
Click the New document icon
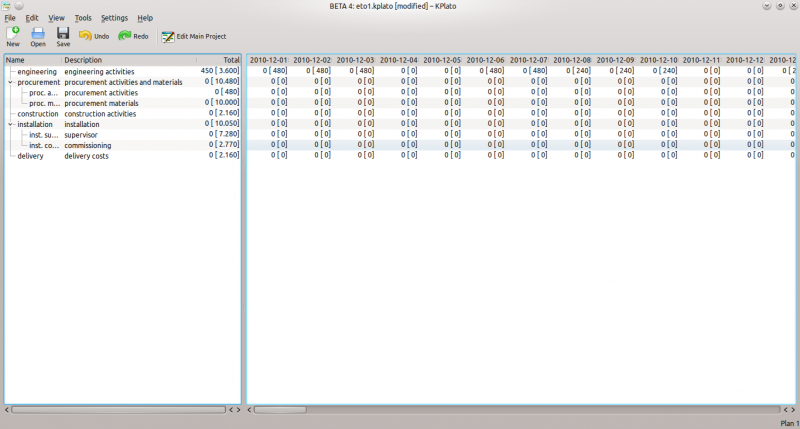(12, 33)
